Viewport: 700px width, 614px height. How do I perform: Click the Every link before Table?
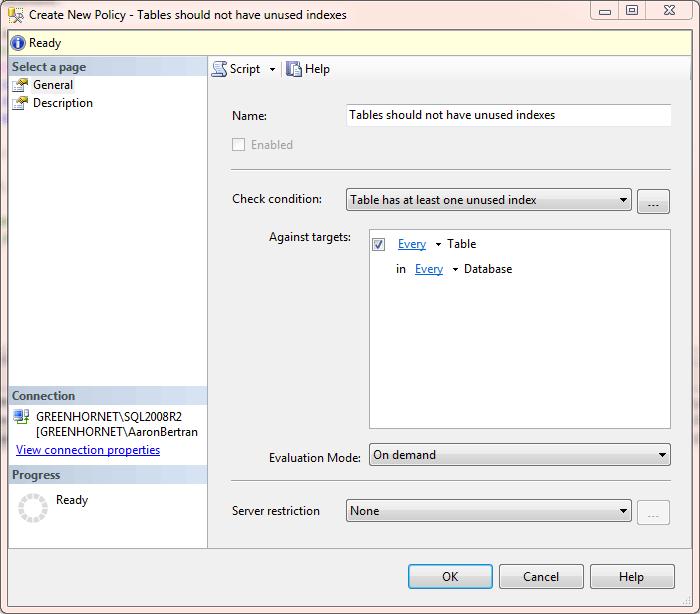(412, 244)
